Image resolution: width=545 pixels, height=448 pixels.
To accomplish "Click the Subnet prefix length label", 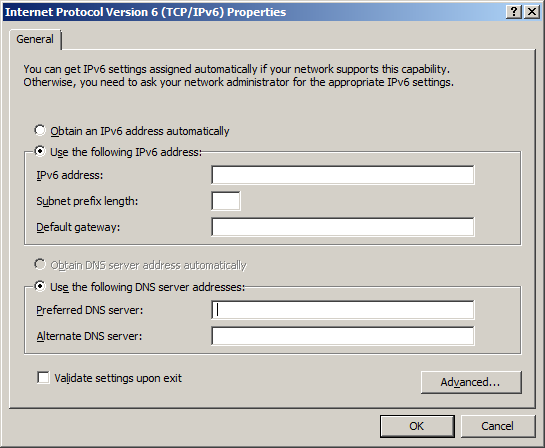I will (87, 201).
